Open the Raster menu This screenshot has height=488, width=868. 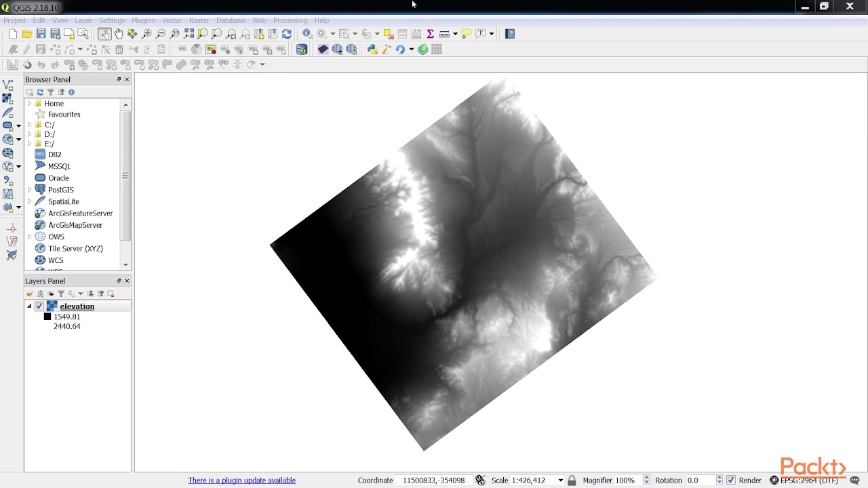199,20
